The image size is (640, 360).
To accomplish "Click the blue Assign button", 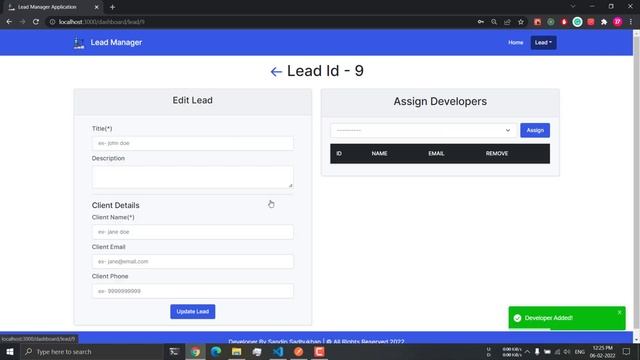I will tap(535, 130).
